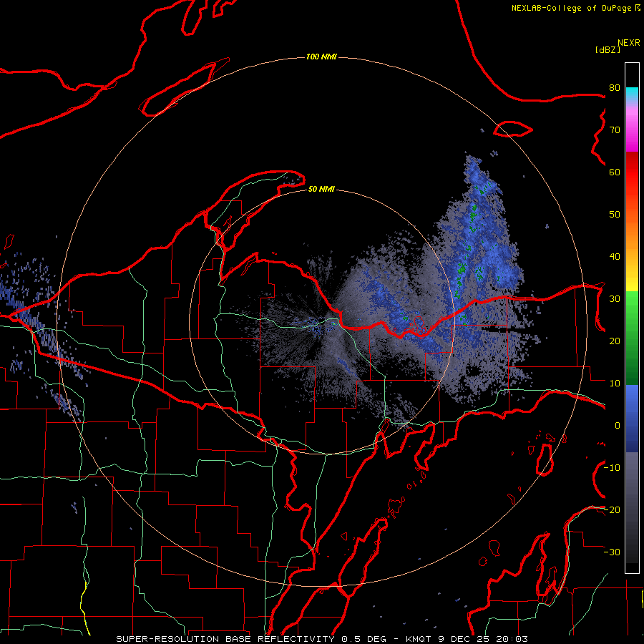Image resolution: width=644 pixels, height=644 pixels.
Task: Click the 20 dBZ scale value
Action: [x=615, y=341]
